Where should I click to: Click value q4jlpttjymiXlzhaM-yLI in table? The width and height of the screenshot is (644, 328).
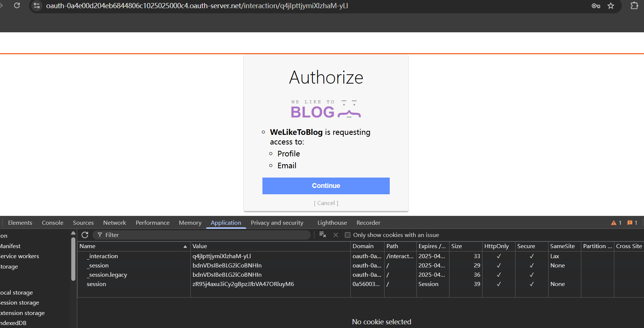click(222, 256)
